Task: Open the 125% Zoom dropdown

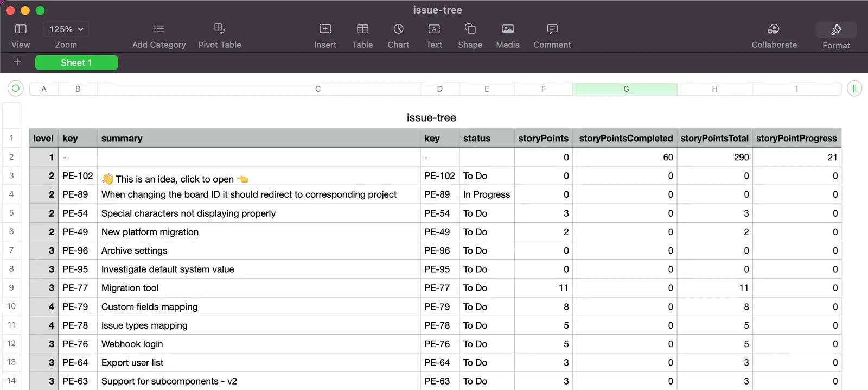Action: tap(66, 29)
